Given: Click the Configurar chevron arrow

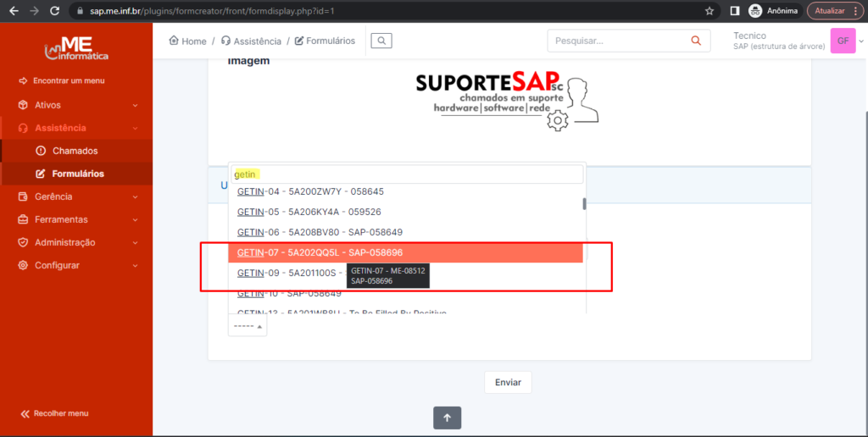Looking at the screenshot, I should click(x=136, y=266).
